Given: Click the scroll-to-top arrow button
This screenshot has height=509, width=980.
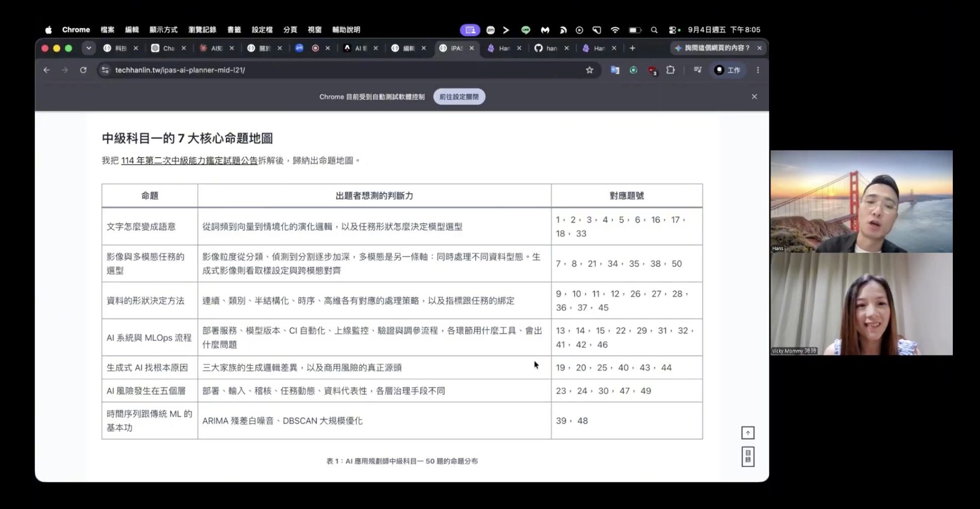Looking at the screenshot, I should (x=748, y=433).
